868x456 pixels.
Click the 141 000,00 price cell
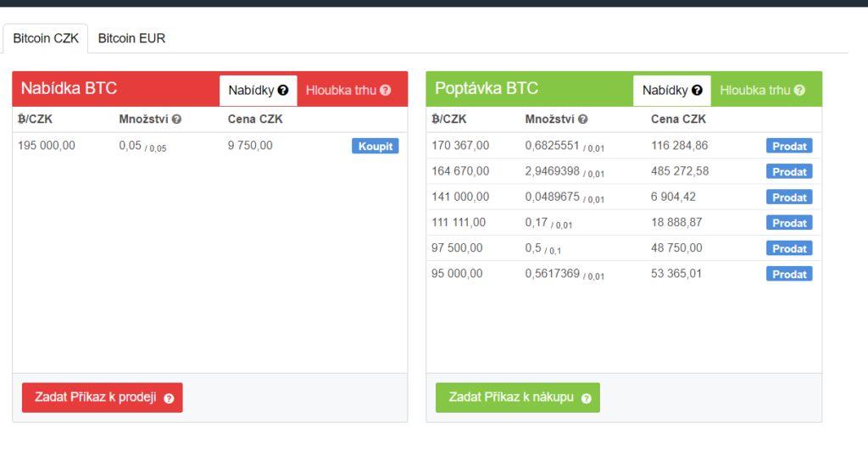point(460,197)
